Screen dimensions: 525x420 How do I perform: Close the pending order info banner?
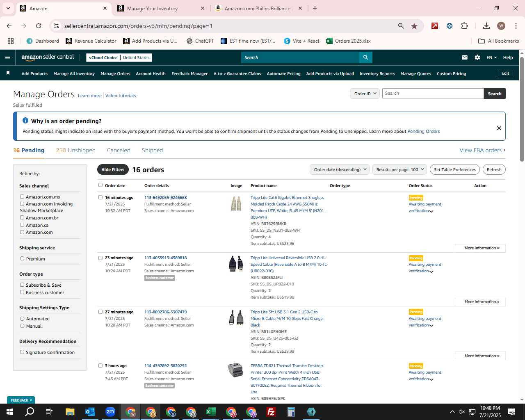click(x=499, y=128)
